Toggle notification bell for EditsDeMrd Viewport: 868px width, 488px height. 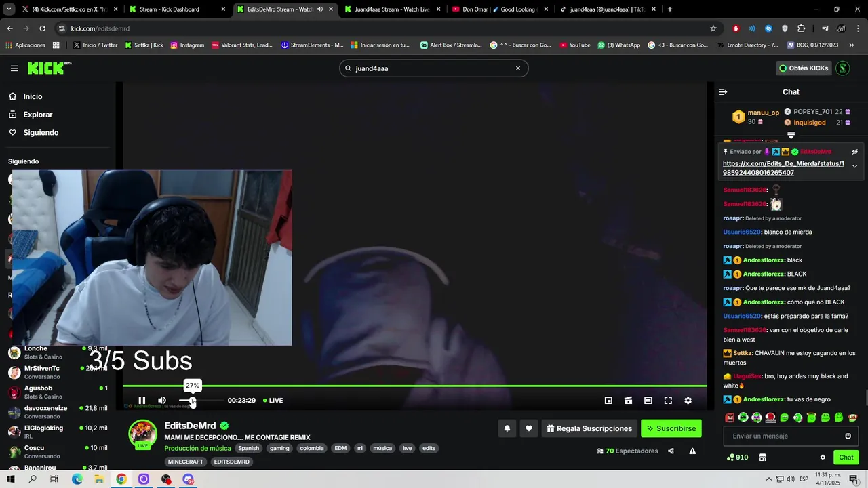click(x=507, y=428)
